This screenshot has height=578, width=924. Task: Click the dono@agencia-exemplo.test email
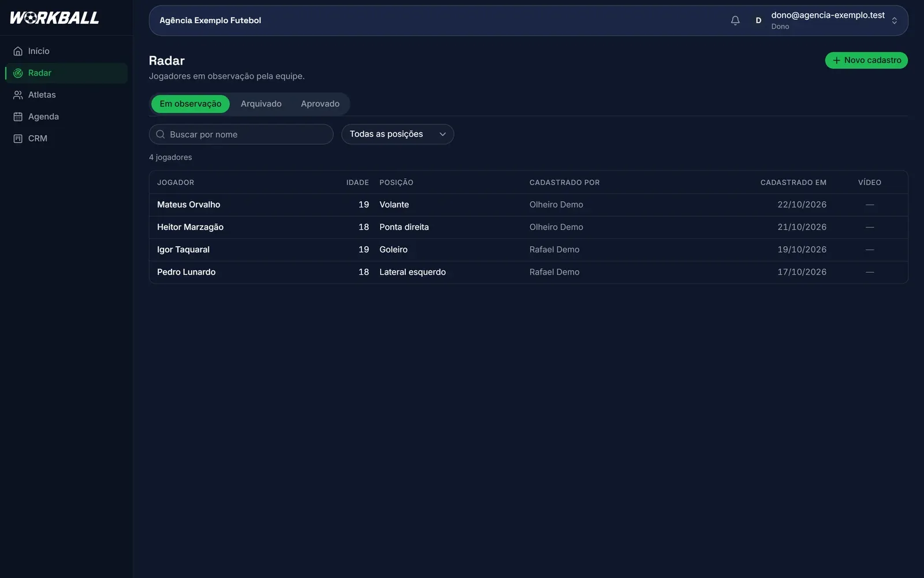pyautogui.click(x=828, y=15)
